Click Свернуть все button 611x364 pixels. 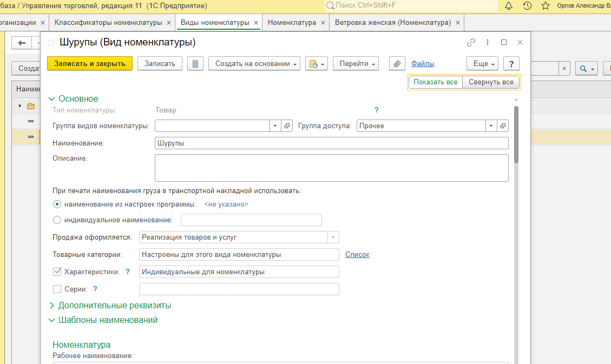(491, 82)
